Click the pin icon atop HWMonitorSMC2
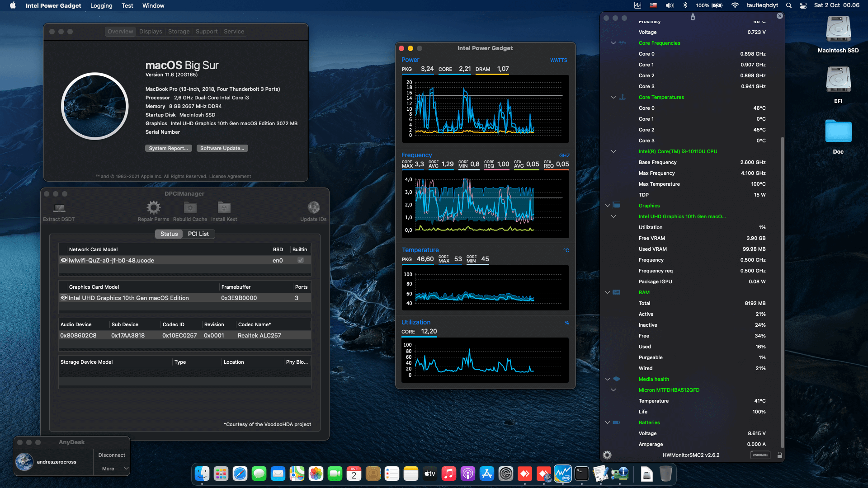The width and height of the screenshot is (868, 488). (693, 17)
